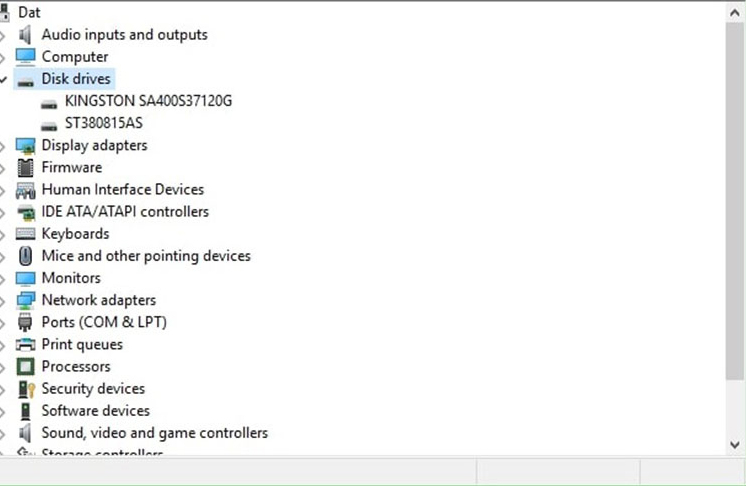Screen dimensions: 746x486
Task: Click the Mice and other pointing devices icon
Action: click(x=25, y=256)
